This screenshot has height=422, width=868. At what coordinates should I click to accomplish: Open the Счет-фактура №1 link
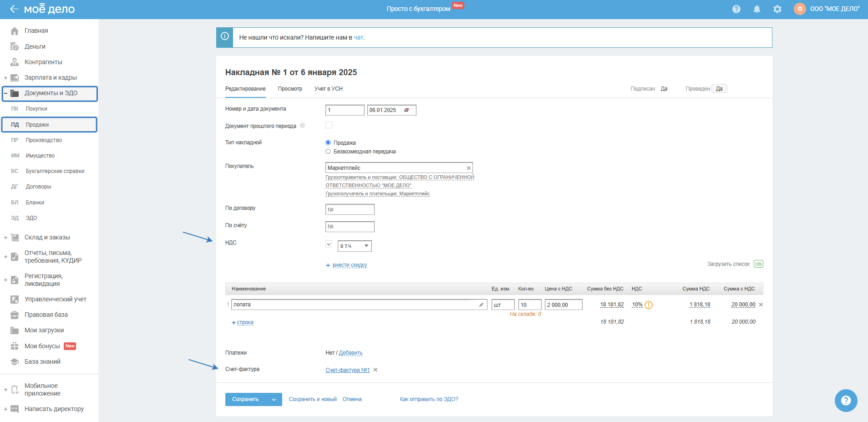point(347,370)
